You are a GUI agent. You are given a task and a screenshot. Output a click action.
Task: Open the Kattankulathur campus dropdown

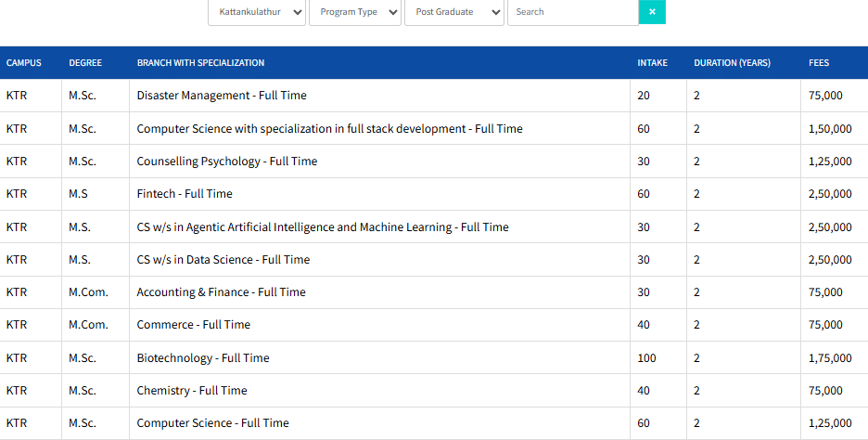(259, 12)
